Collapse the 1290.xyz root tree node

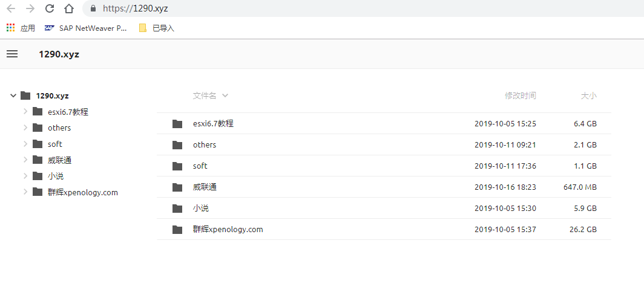pos(13,96)
